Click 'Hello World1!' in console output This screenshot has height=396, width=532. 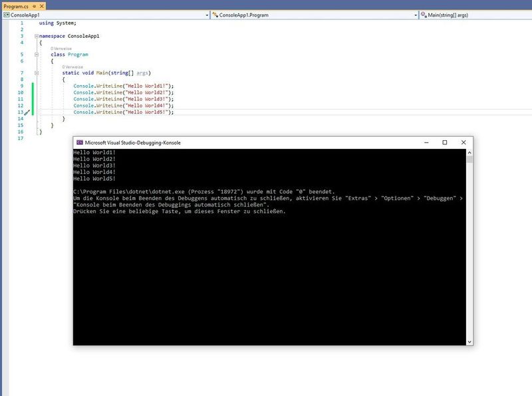[x=94, y=153]
